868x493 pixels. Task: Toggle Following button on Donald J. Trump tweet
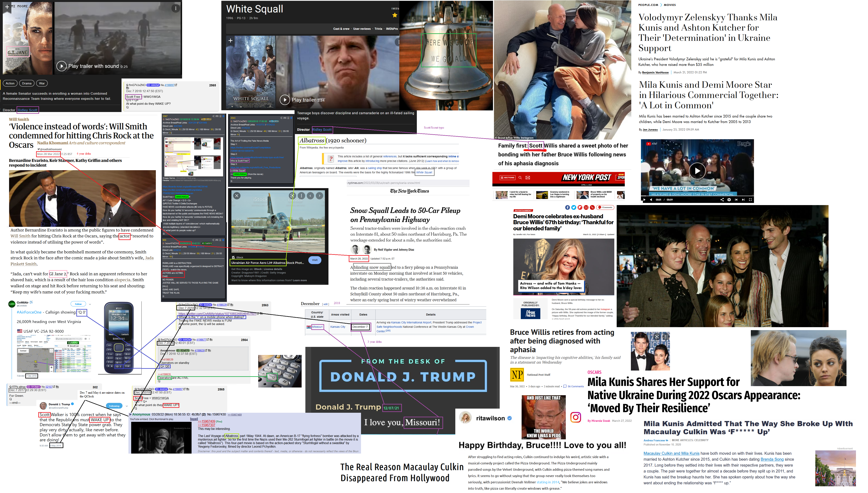[114, 406]
